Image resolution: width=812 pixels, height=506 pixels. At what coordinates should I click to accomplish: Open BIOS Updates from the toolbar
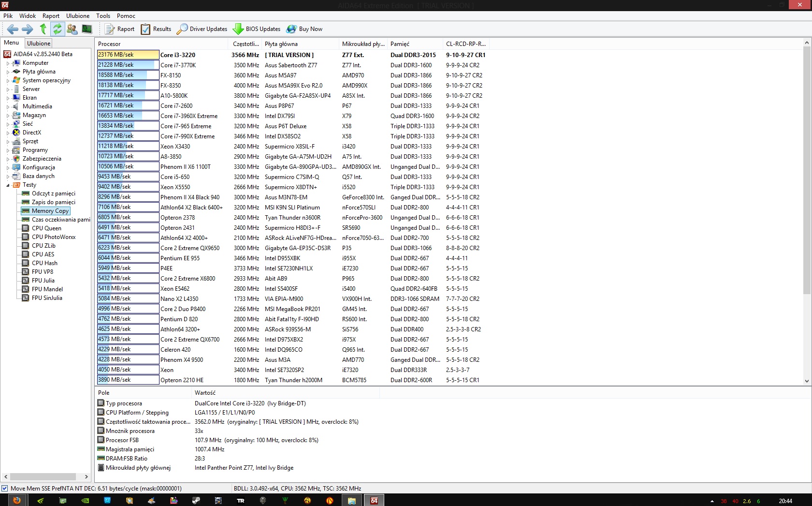pos(257,29)
